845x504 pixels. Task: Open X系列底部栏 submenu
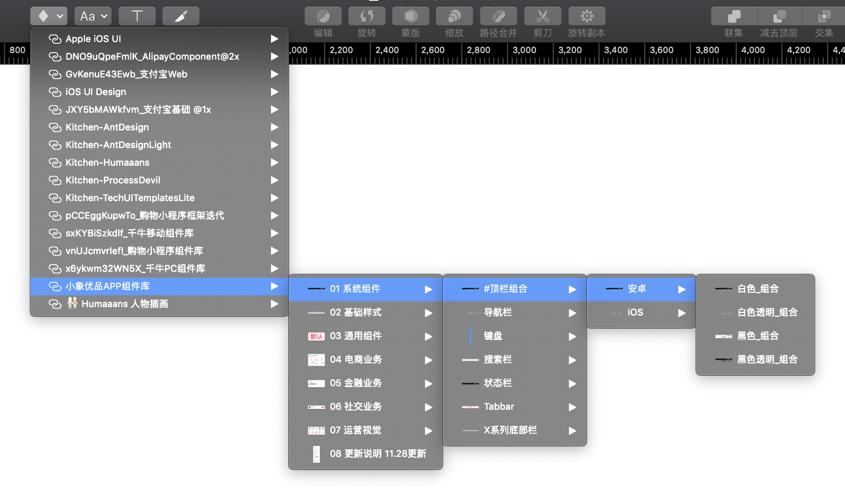click(514, 430)
